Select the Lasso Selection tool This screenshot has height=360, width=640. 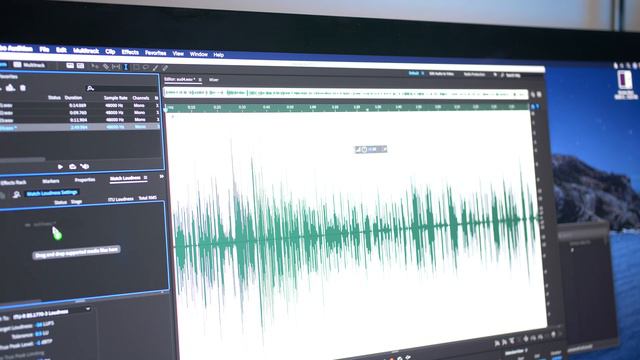coord(146,67)
